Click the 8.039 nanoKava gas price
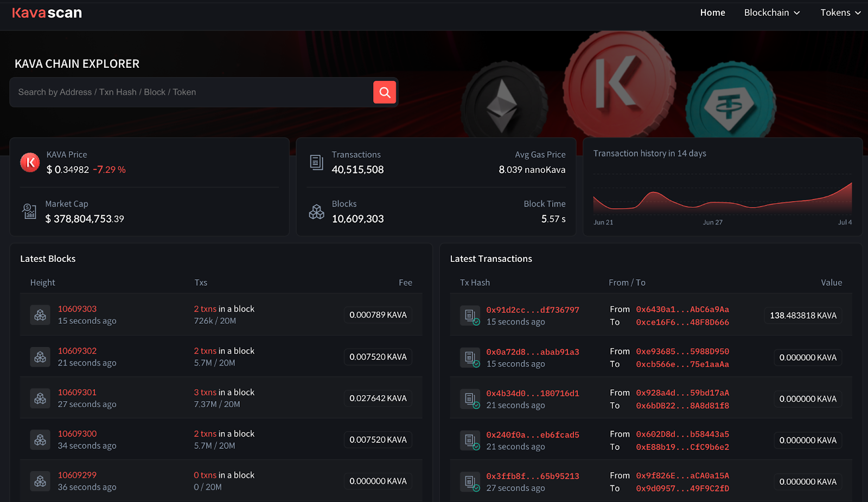This screenshot has width=868, height=502. (x=532, y=170)
